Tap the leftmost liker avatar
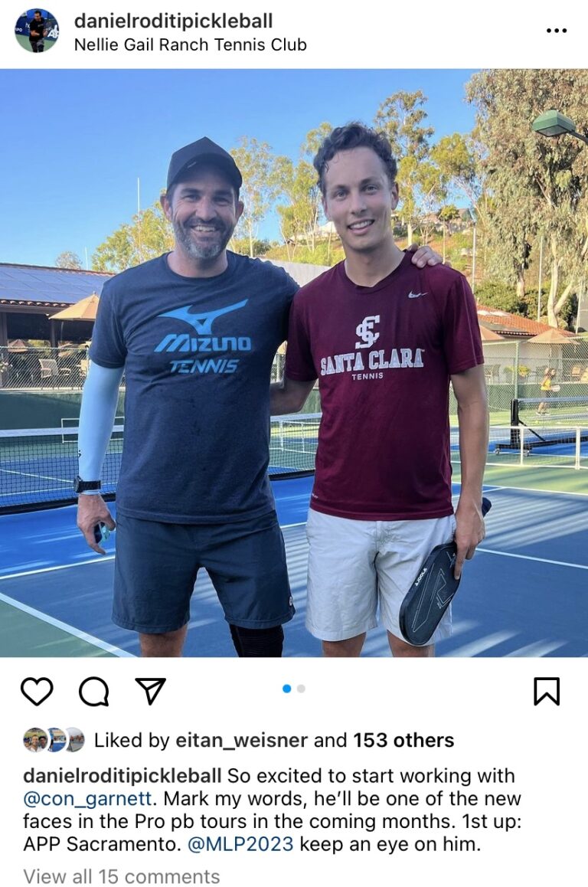The width and height of the screenshot is (588, 887). point(34,740)
